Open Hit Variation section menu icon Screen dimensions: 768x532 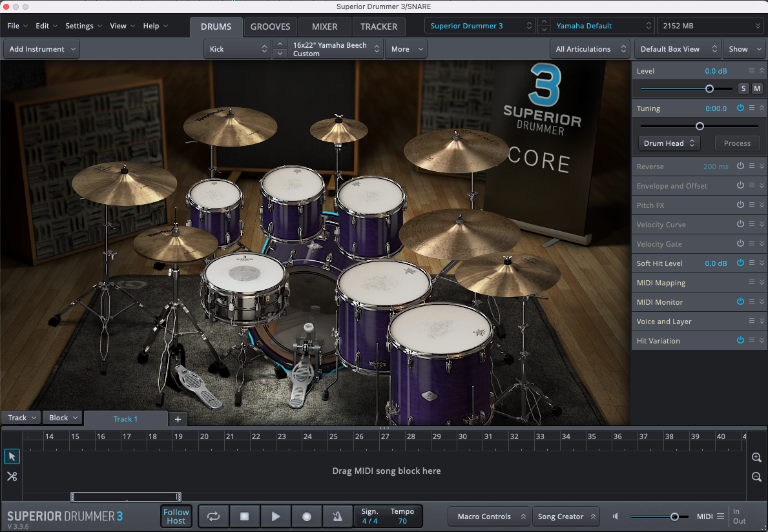click(x=751, y=340)
